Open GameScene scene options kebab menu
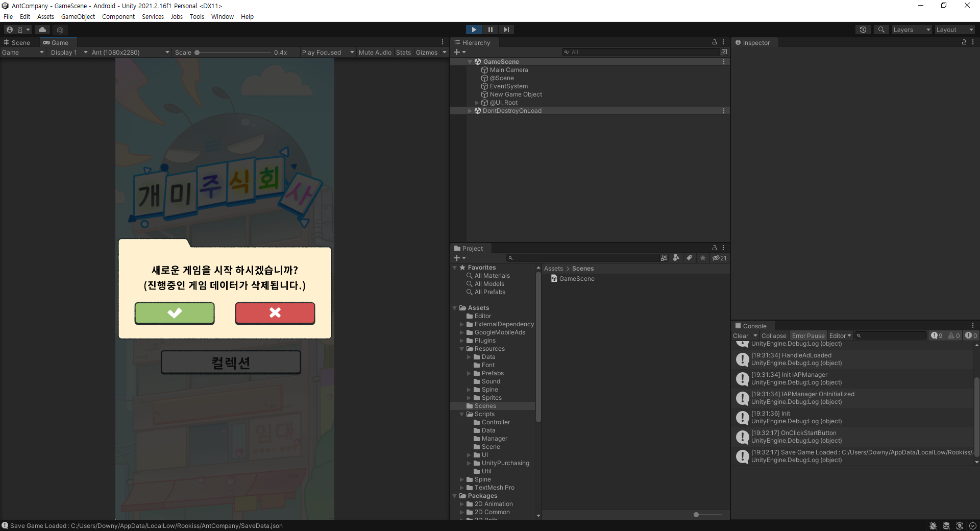Viewport: 980px width, 531px height. tap(723, 62)
